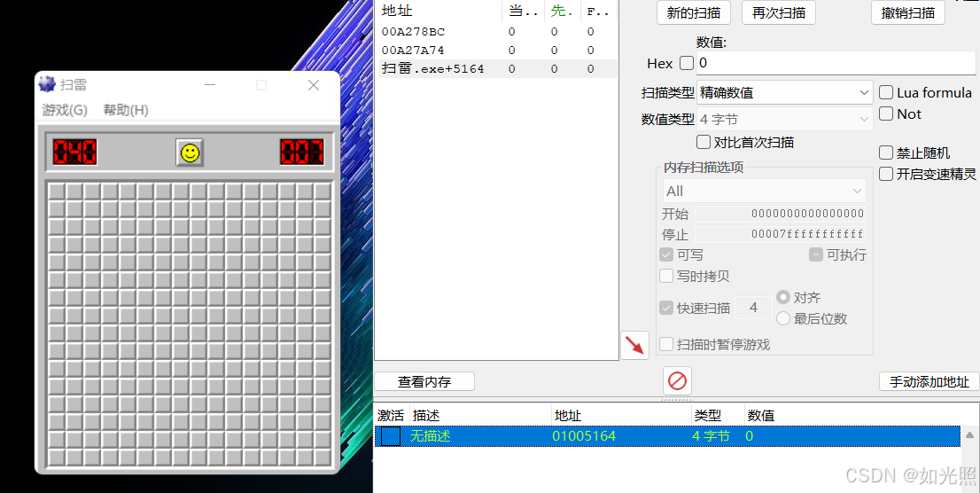Select the 最后位数 radio button
The width and height of the screenshot is (980, 493).
[x=783, y=318]
